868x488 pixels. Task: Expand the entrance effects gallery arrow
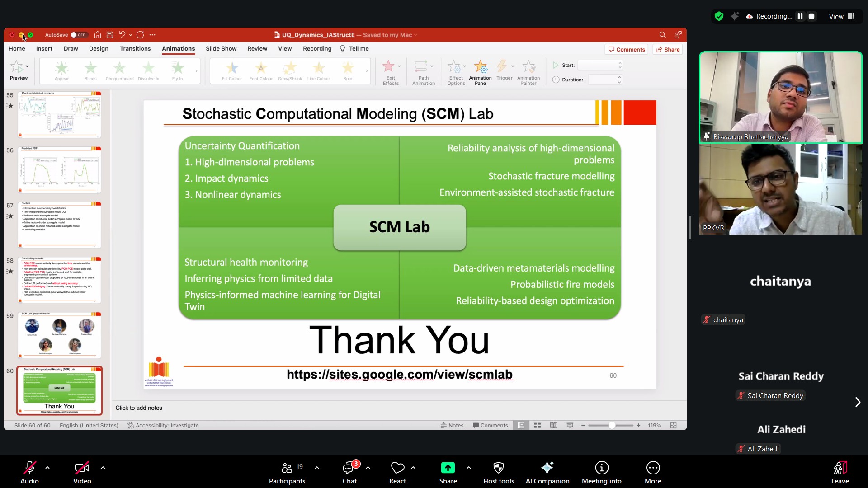pyautogui.click(x=196, y=71)
